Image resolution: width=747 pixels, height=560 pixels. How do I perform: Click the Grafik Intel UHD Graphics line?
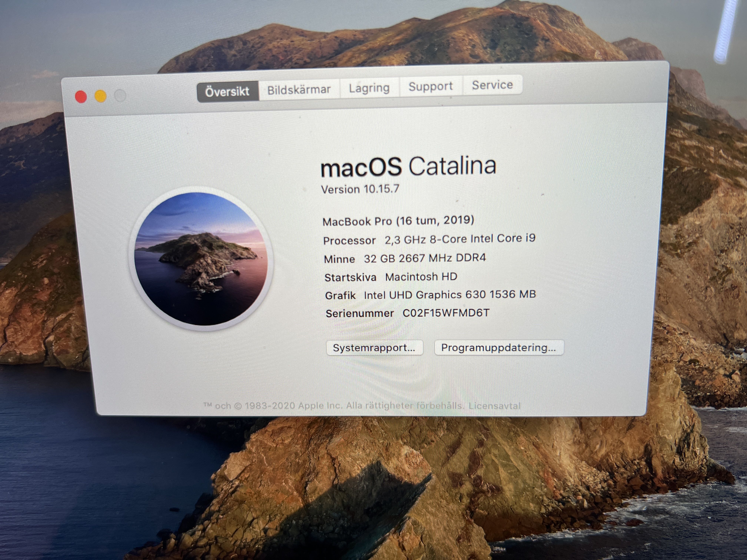430,295
